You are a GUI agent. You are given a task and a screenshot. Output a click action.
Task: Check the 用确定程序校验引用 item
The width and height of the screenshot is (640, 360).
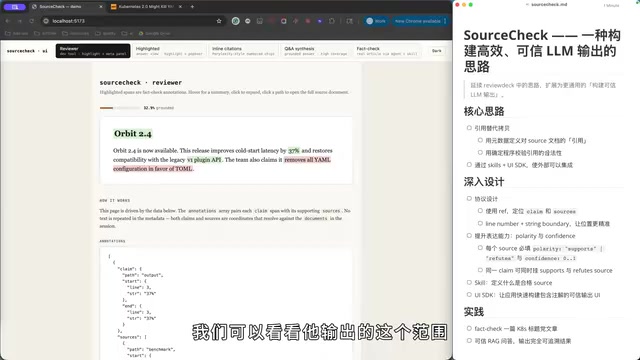click(x=480, y=152)
